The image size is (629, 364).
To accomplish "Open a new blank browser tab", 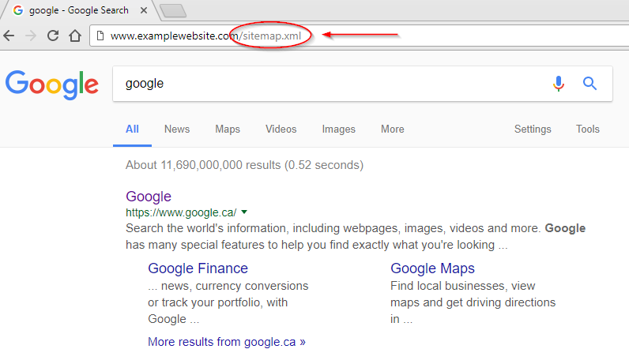I will (x=173, y=11).
